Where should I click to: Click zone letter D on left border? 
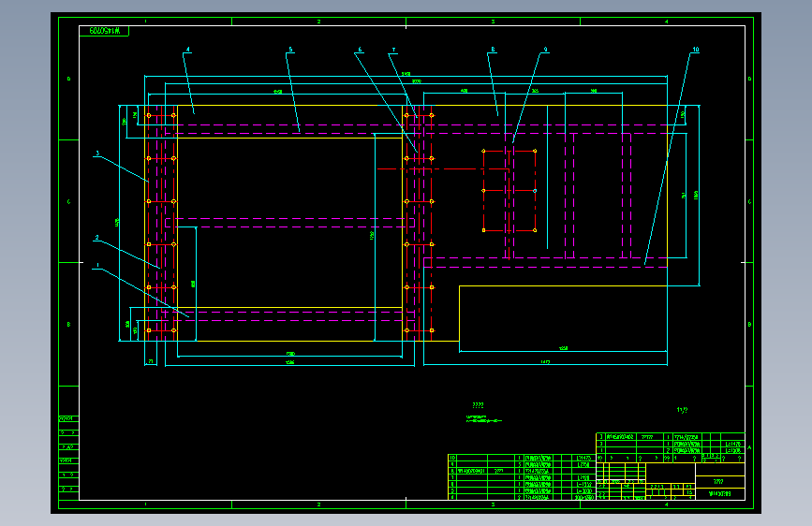pyautogui.click(x=68, y=79)
